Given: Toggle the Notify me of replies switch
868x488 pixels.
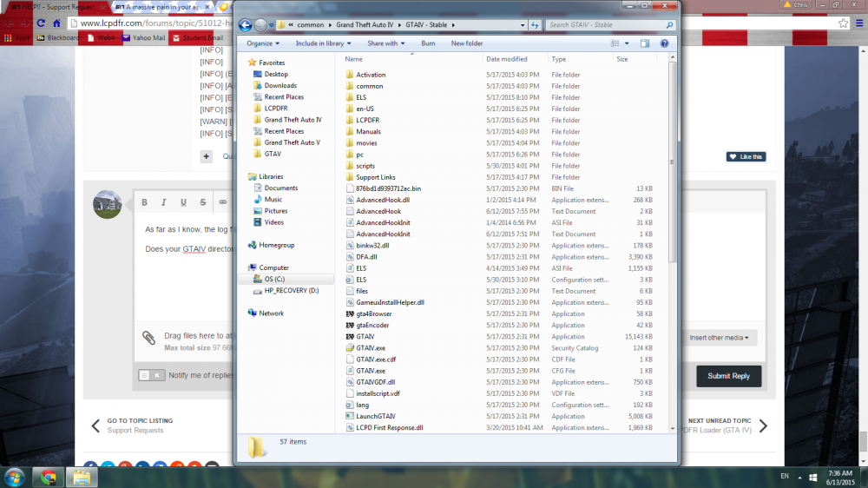Looking at the screenshot, I should coord(151,375).
